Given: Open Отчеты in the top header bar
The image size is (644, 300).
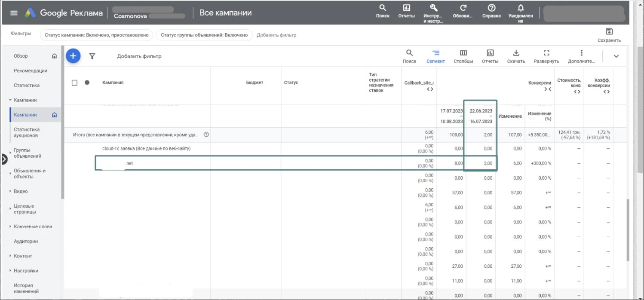Looking at the screenshot, I should pyautogui.click(x=406, y=11).
